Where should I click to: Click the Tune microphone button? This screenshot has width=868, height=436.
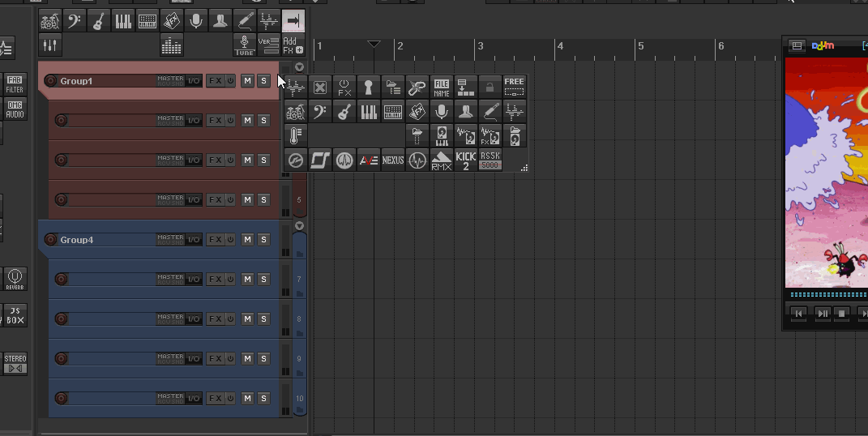(244, 45)
